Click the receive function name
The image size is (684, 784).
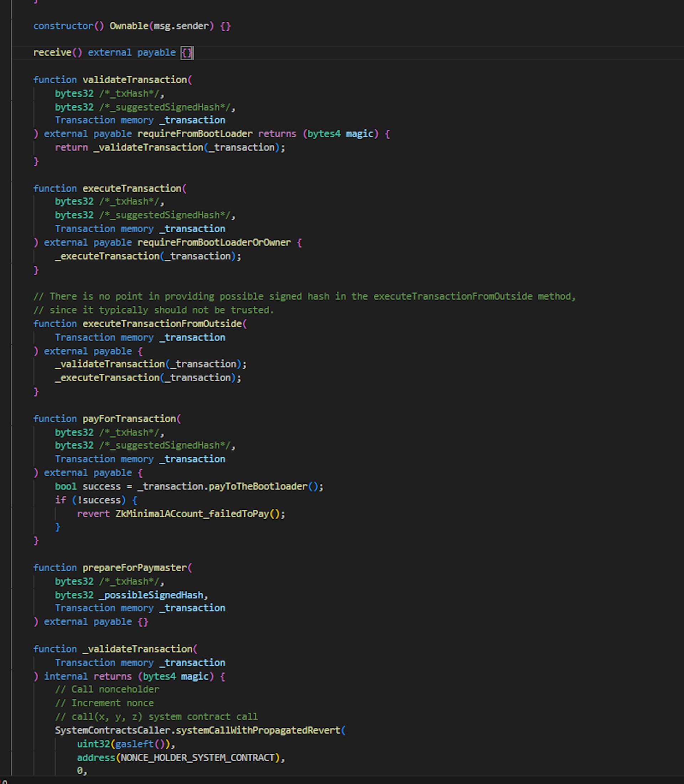52,53
